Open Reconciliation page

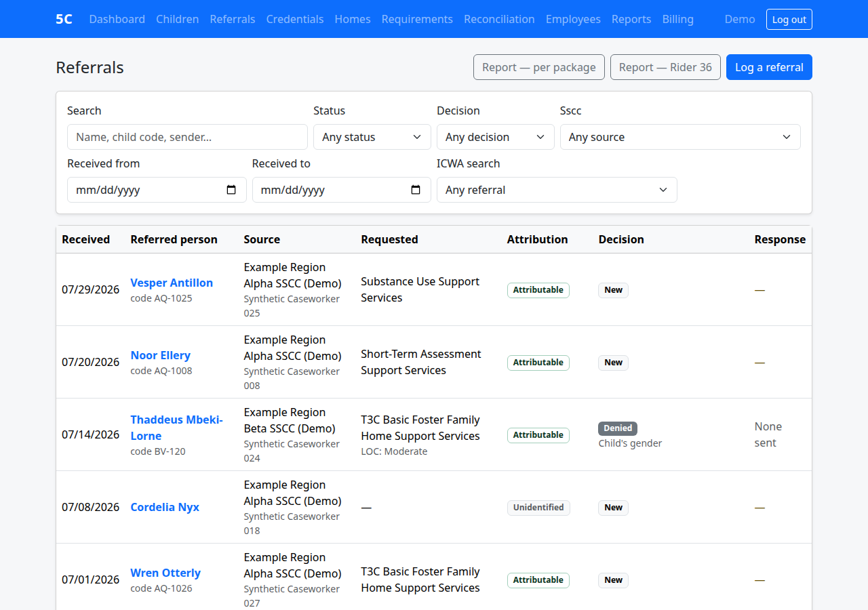499,19
